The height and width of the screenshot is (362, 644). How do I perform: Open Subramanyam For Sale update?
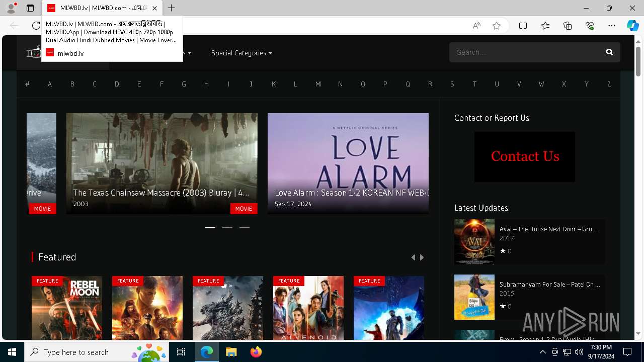[549, 284]
